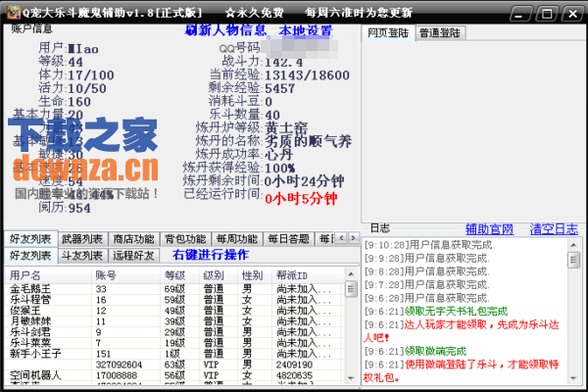Click 当前经验 value 13143/18600
Image resolution: width=588 pixels, height=392 pixels.
[x=307, y=75]
